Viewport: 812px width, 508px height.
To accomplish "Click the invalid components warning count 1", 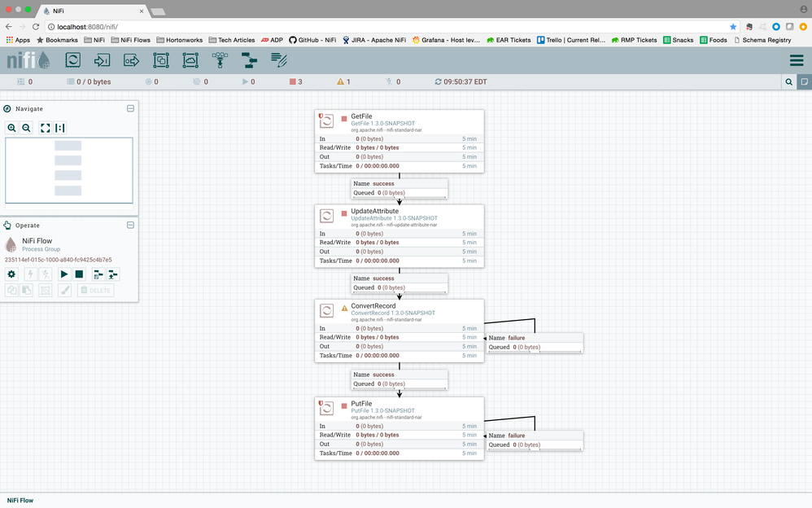I will (x=344, y=82).
